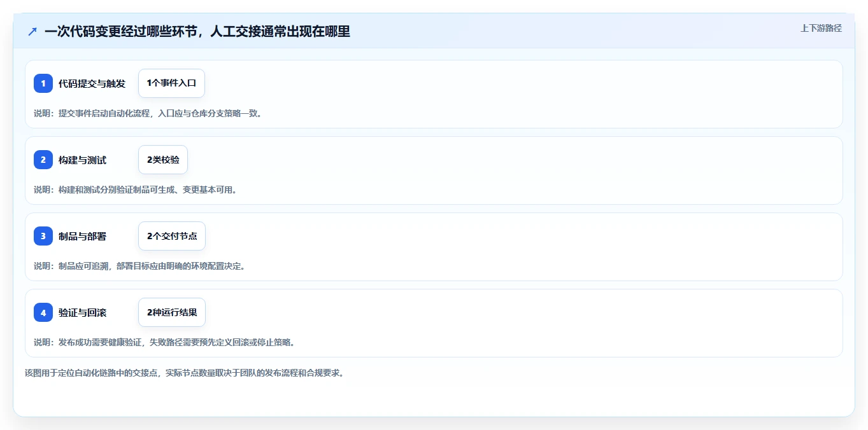Click the 2类校验 chip
The width and height of the screenshot is (868, 430).
point(163,160)
